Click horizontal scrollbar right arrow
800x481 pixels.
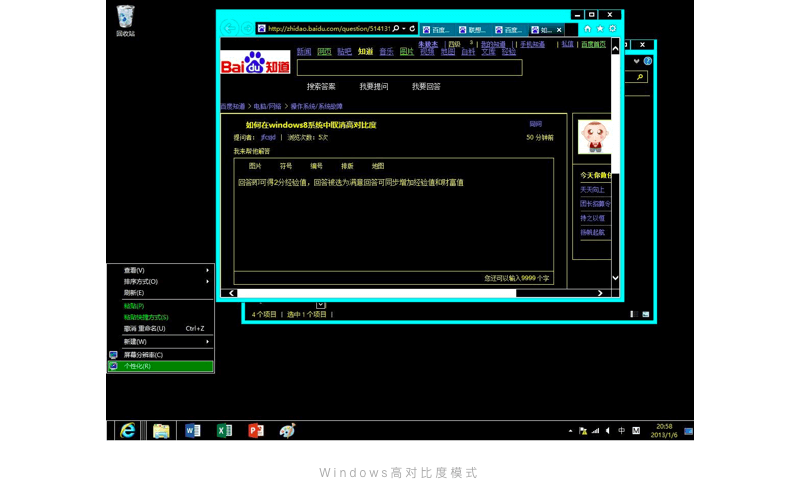[600, 293]
